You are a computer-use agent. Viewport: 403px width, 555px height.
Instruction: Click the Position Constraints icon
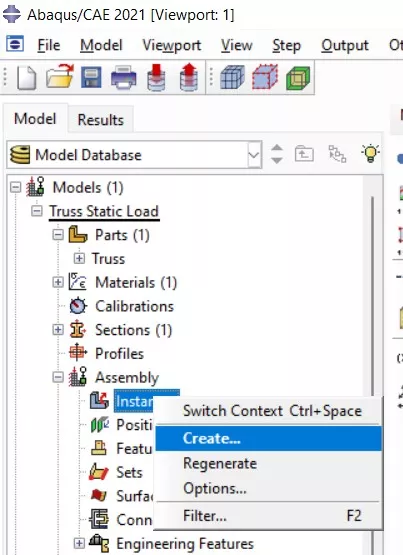100,424
